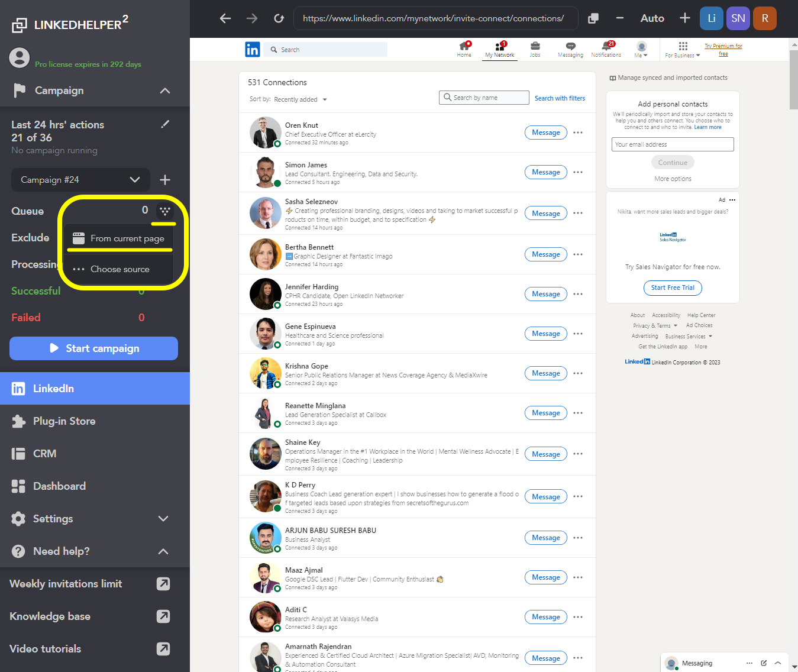This screenshot has height=672, width=798.
Task: Switch to the SN tab
Action: pyautogui.click(x=738, y=18)
